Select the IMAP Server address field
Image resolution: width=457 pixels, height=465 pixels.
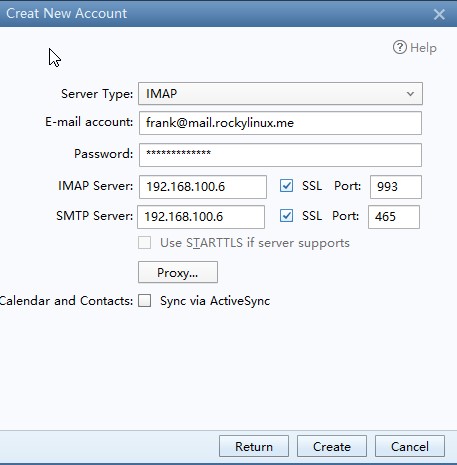click(203, 187)
